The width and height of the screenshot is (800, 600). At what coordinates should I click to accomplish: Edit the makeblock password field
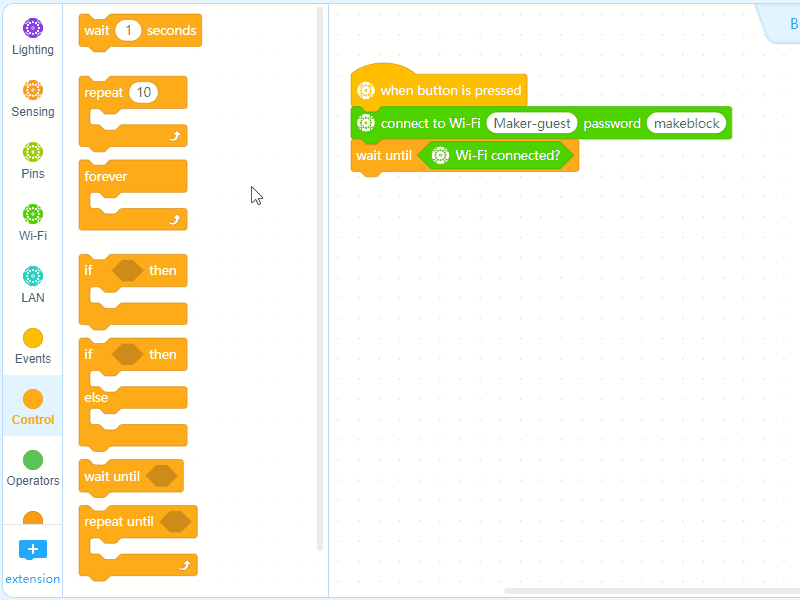coord(686,123)
